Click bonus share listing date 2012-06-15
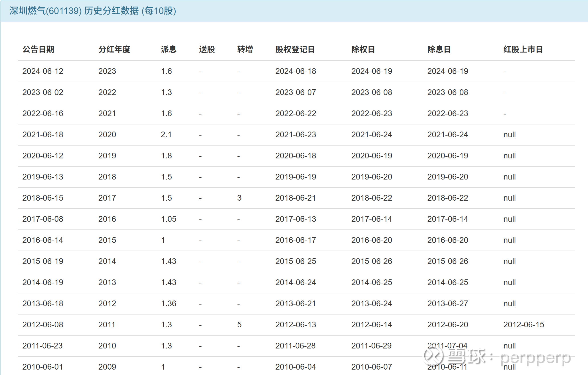Image resolution: width=588 pixels, height=375 pixels. tap(524, 324)
